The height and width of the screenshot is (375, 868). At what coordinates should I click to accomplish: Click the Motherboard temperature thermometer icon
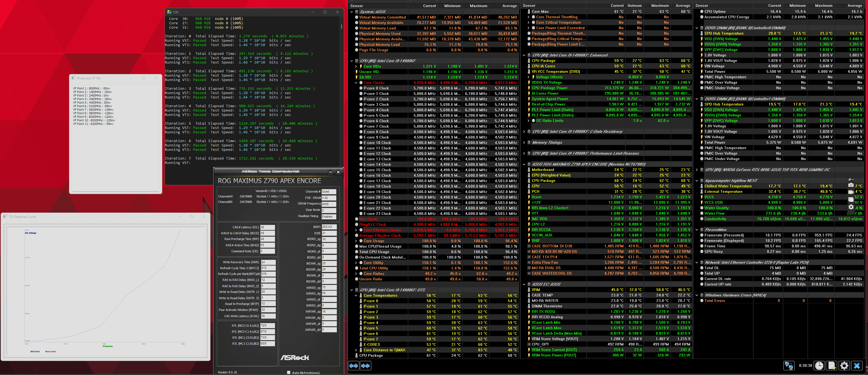pyautogui.click(x=529, y=170)
